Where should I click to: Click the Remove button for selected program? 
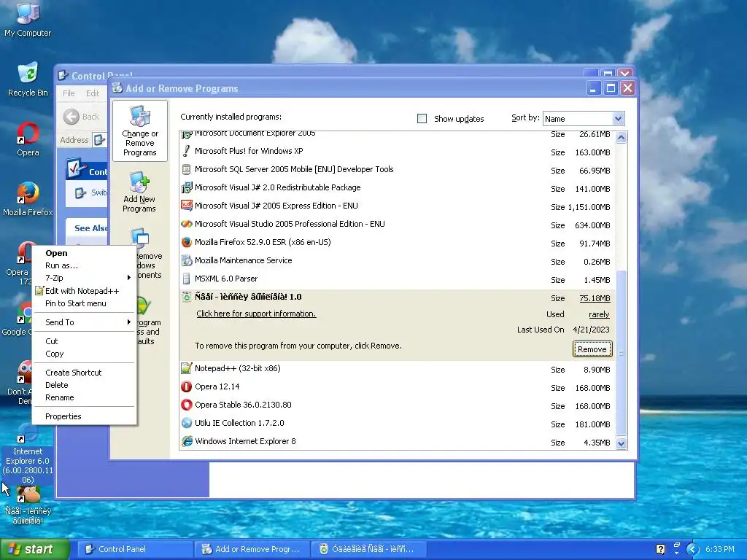coord(592,349)
